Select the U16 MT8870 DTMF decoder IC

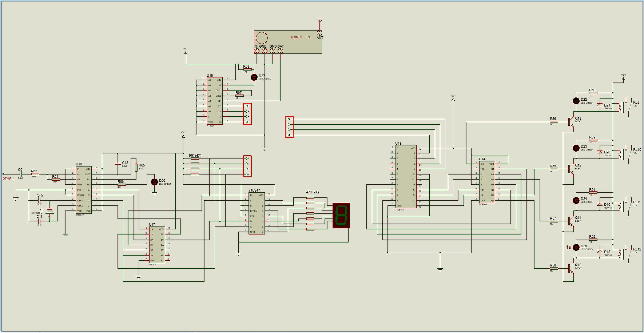[84, 190]
